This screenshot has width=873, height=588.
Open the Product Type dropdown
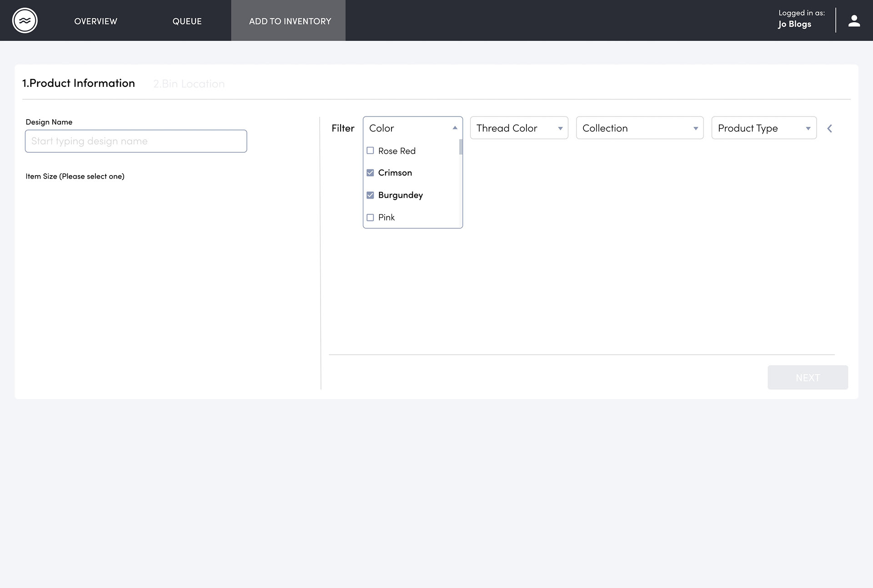click(x=764, y=128)
